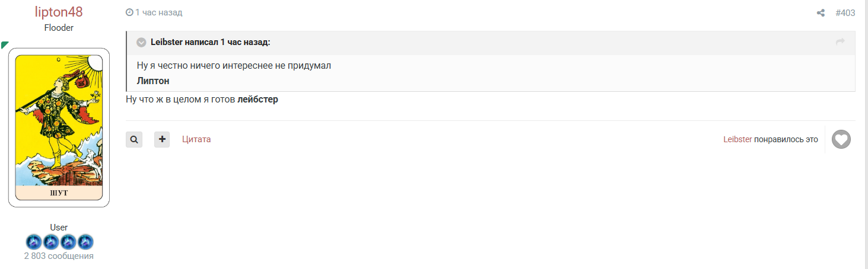The image size is (868, 269).
Task: Click the third badge icon under User
Action: [x=68, y=242]
